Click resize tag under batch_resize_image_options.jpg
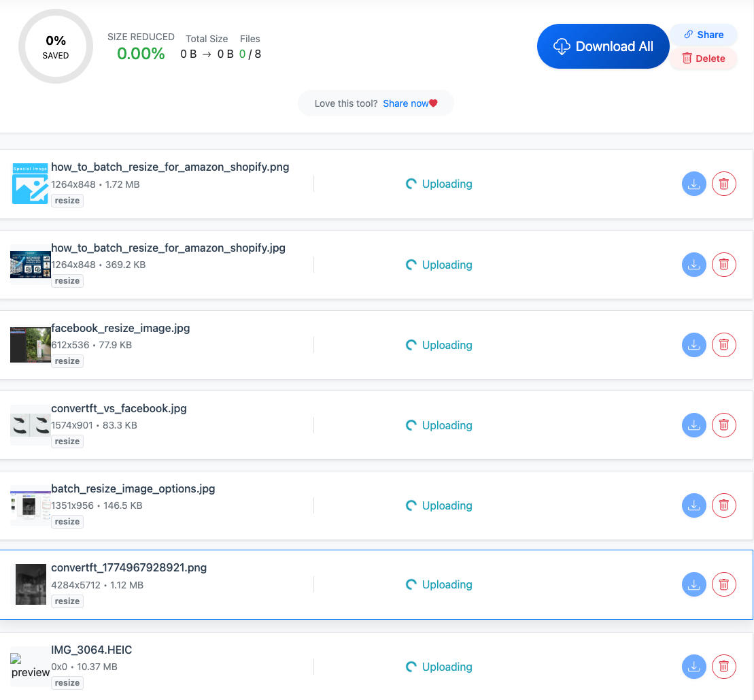Image resolution: width=754 pixels, height=700 pixels. point(67,522)
